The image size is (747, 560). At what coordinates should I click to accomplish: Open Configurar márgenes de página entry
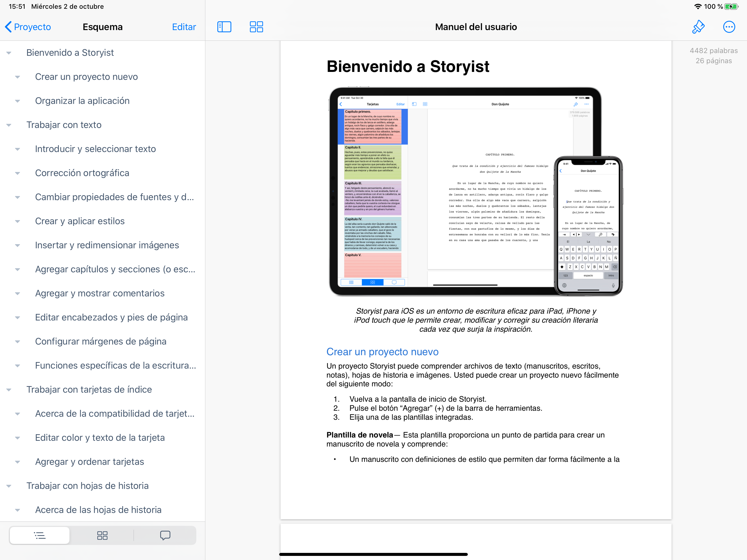tap(101, 341)
